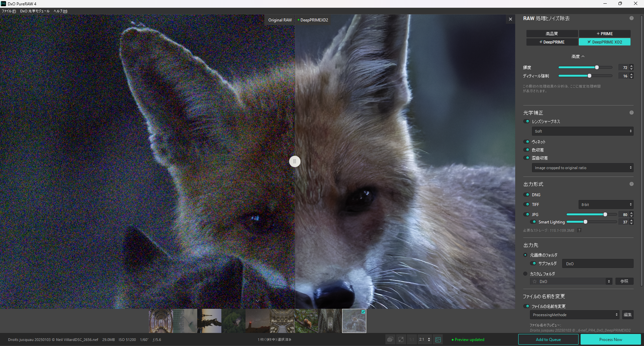Click the Process Now button
The width and height of the screenshot is (644, 346).
tap(610, 340)
